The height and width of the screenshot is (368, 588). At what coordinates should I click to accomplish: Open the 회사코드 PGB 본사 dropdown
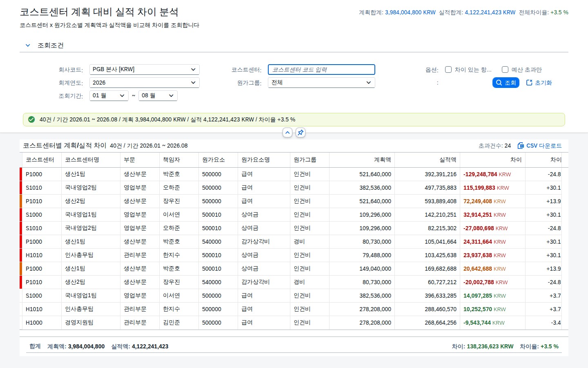tap(144, 70)
